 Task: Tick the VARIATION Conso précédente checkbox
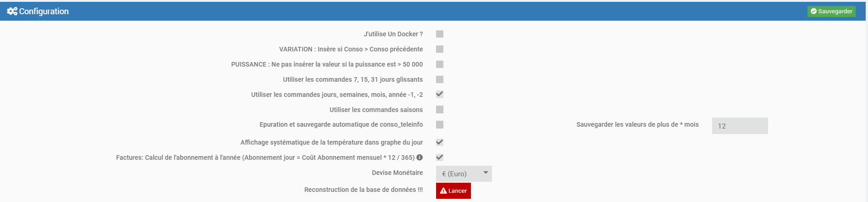coord(440,49)
